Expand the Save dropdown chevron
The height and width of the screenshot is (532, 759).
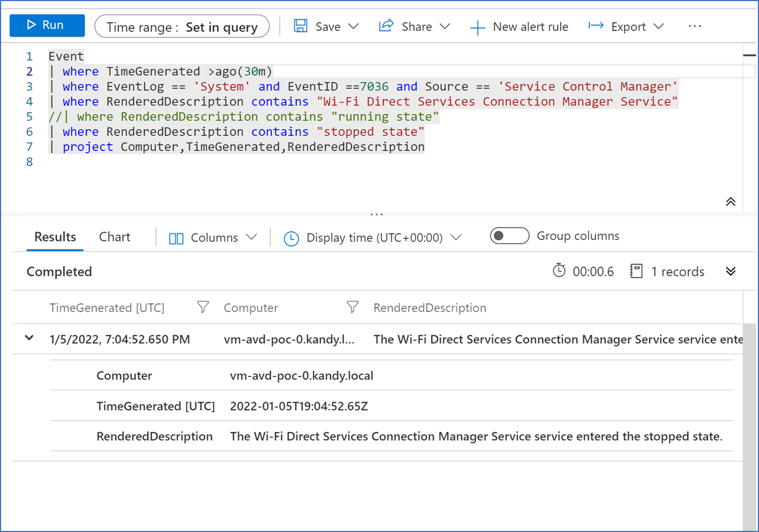tap(354, 27)
